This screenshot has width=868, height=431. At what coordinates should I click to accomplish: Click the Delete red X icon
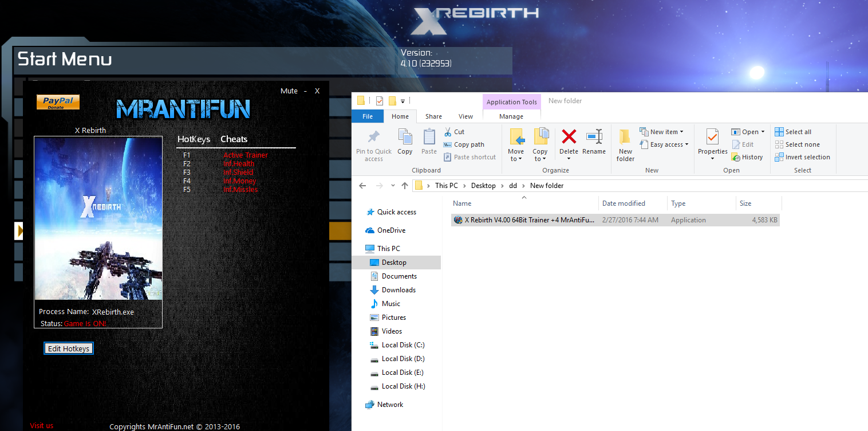(x=569, y=137)
